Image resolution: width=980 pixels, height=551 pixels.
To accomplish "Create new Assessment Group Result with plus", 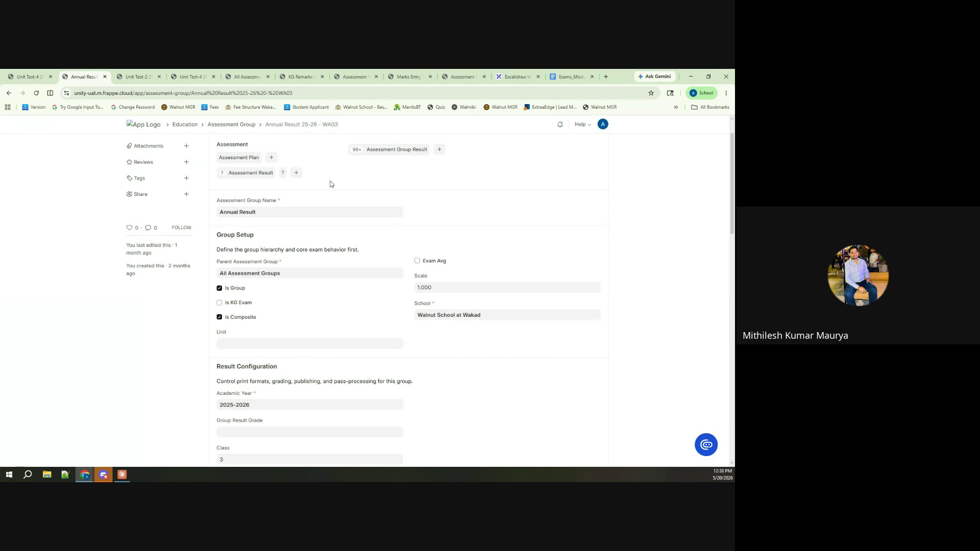I will pos(439,149).
